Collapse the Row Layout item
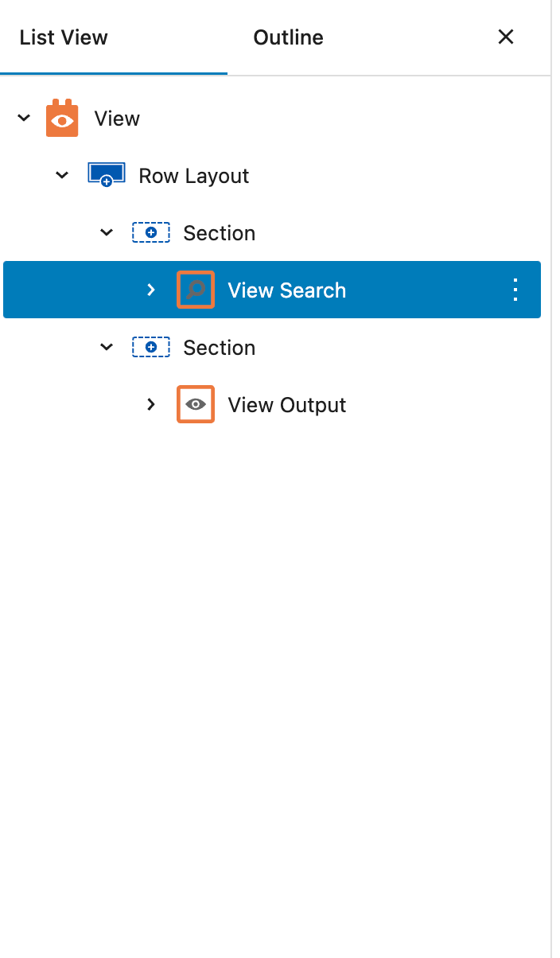Image resolution: width=560 pixels, height=958 pixels. 62,176
